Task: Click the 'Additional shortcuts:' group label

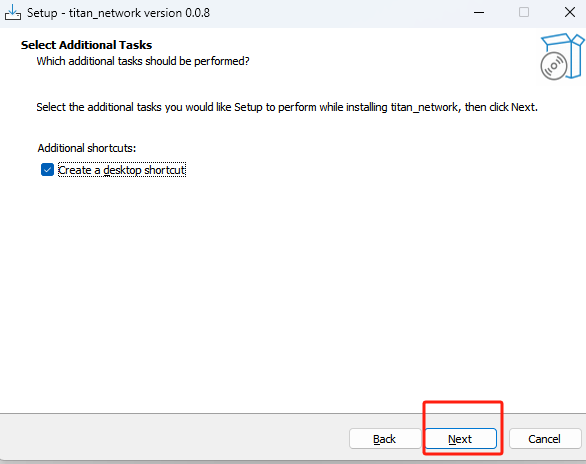Action: point(87,148)
